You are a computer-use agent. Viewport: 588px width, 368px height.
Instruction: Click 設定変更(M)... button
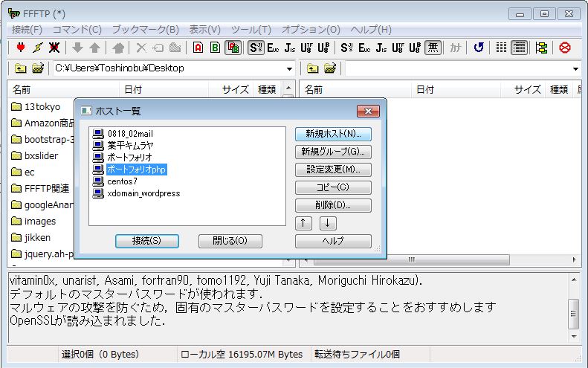(333, 170)
